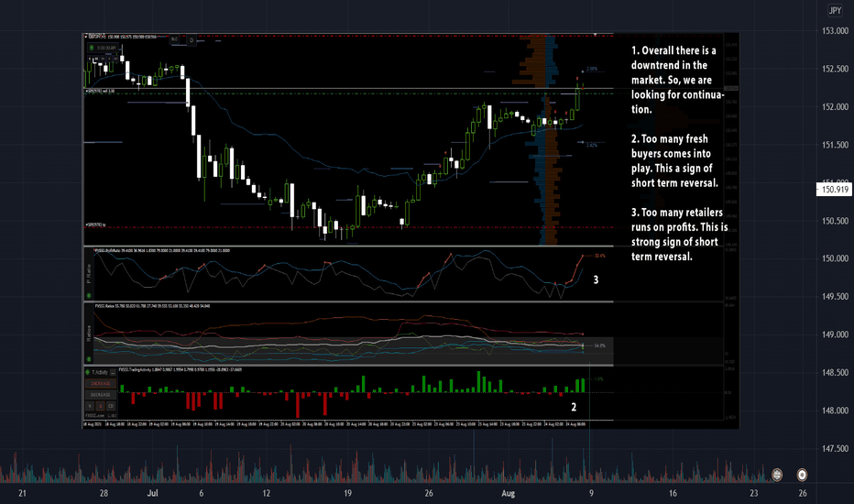Viewport: 854px width, 504px height.
Task: Click the 'Overall there is a downtrend' note
Action: pyautogui.click(x=677, y=80)
